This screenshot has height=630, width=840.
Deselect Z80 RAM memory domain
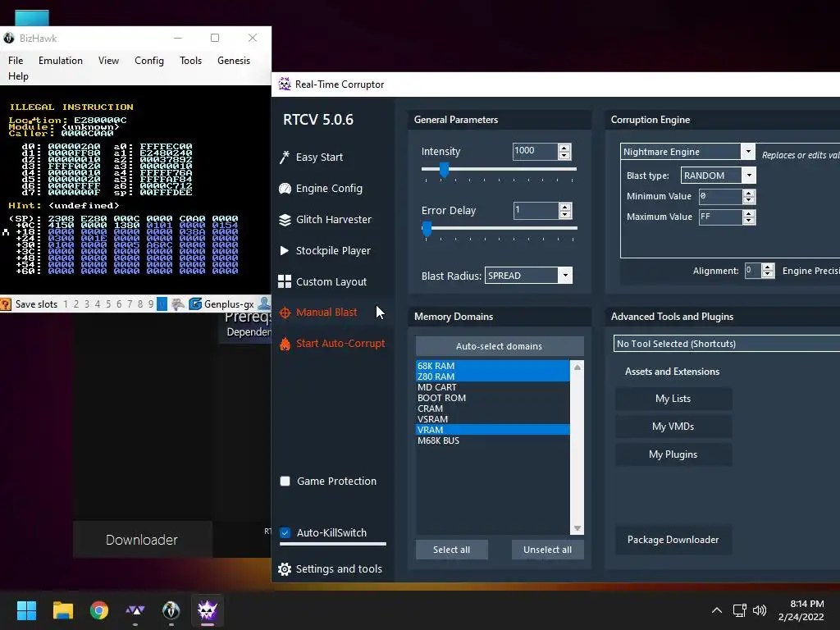pyautogui.click(x=492, y=376)
